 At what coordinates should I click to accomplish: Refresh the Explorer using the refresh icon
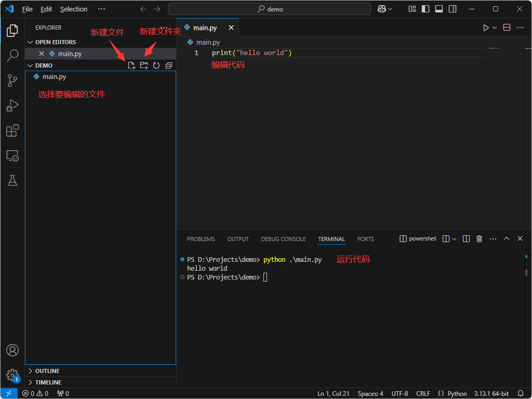tap(156, 65)
